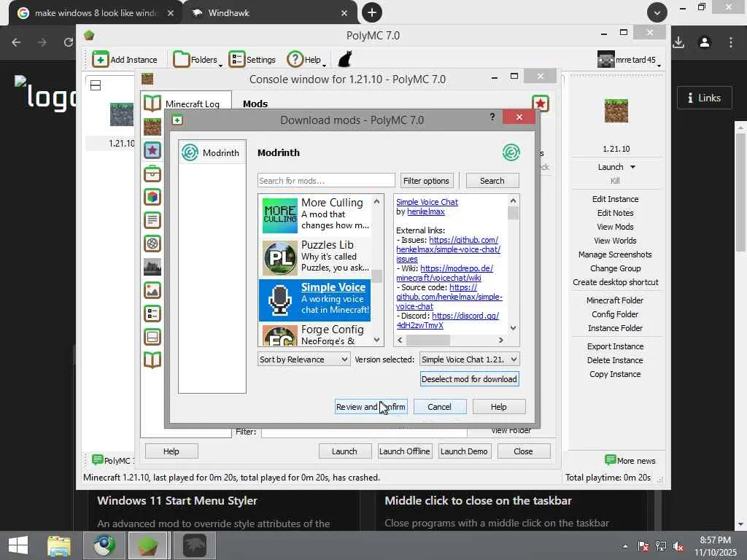Click the question mark in dialog title bar
The image size is (747, 560).
[x=492, y=117]
